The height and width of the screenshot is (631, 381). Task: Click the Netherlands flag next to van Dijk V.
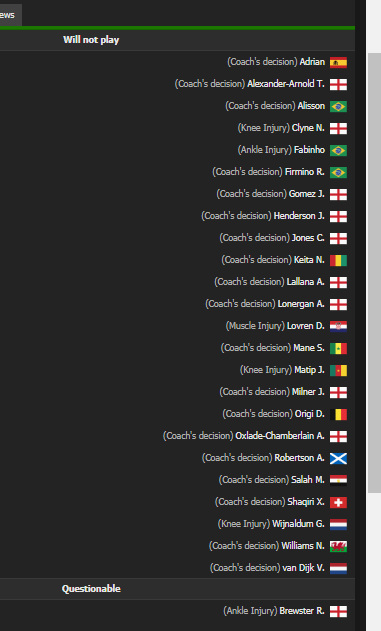[x=338, y=568]
